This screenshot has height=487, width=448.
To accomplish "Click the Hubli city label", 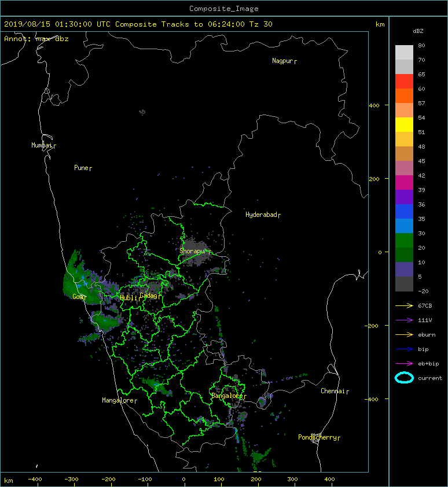I will 128,298.
